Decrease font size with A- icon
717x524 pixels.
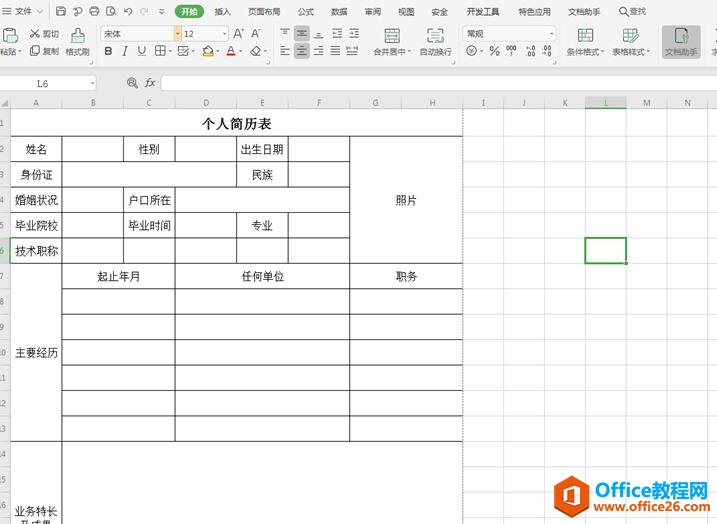click(x=256, y=33)
